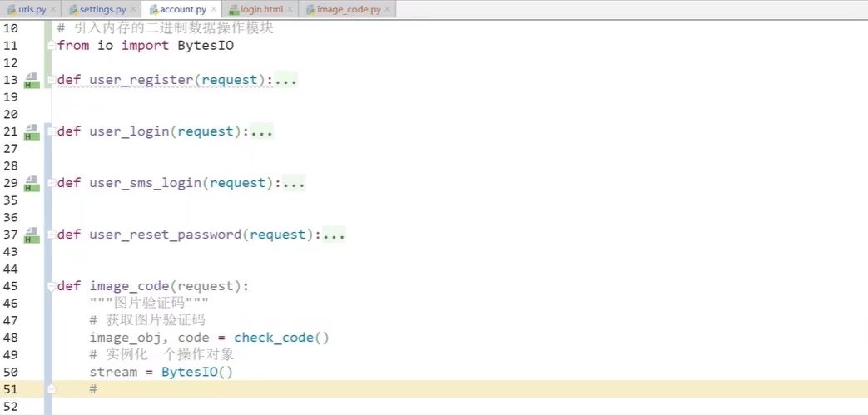Screen dimensions: 868x415
Task: Click the file icon on settings.py tab
Action: click(x=73, y=9)
